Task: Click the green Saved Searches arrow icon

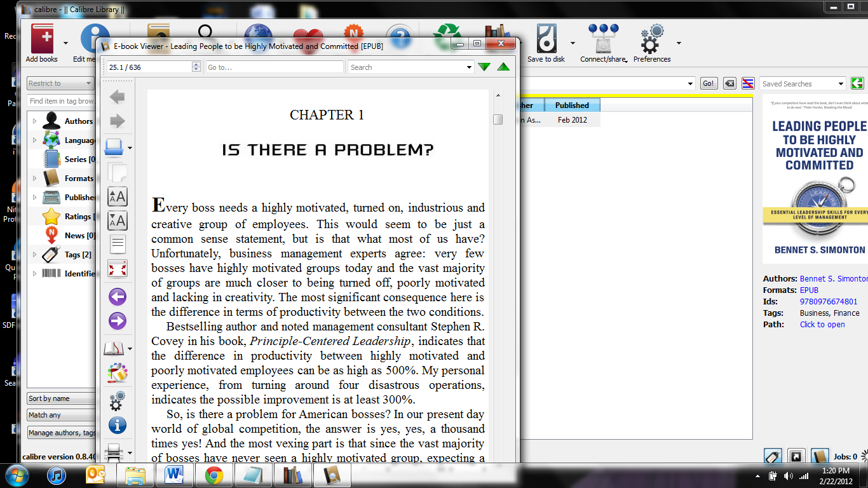Action: coord(857,83)
